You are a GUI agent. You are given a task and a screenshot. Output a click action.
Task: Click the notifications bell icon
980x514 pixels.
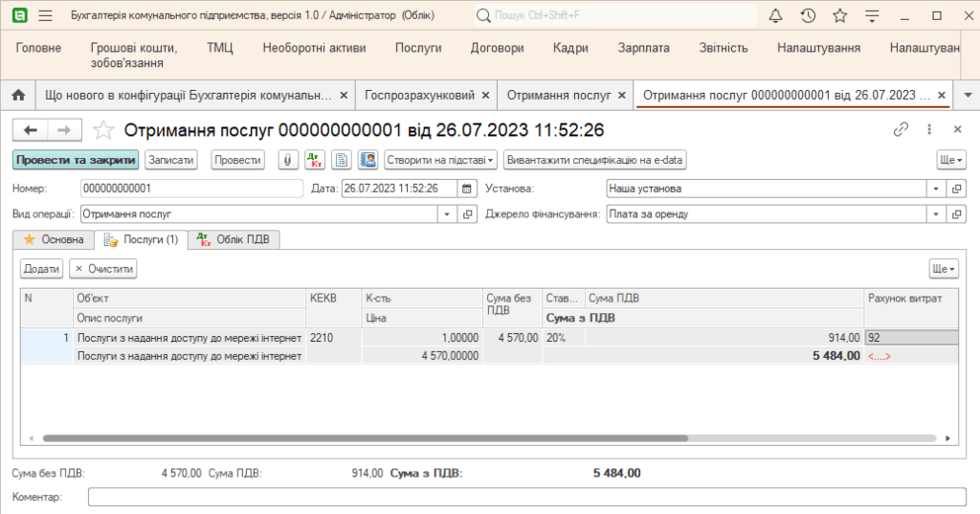pos(776,16)
